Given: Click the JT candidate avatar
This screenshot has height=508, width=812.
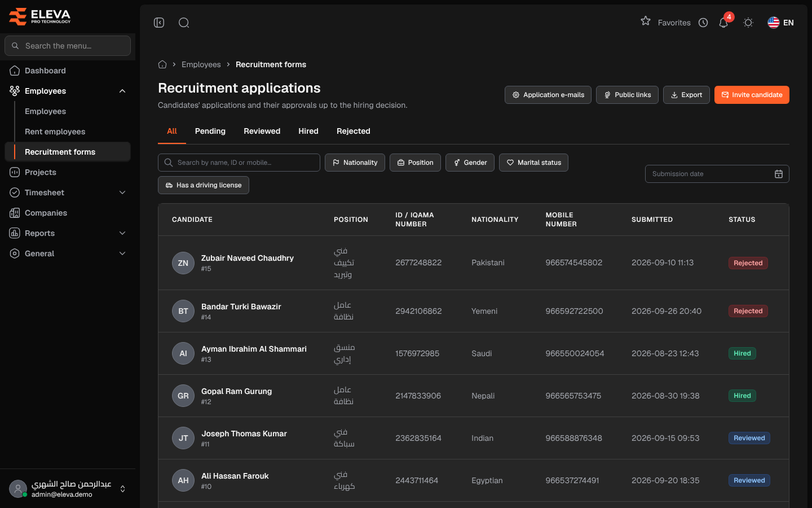Looking at the screenshot, I should click(183, 438).
